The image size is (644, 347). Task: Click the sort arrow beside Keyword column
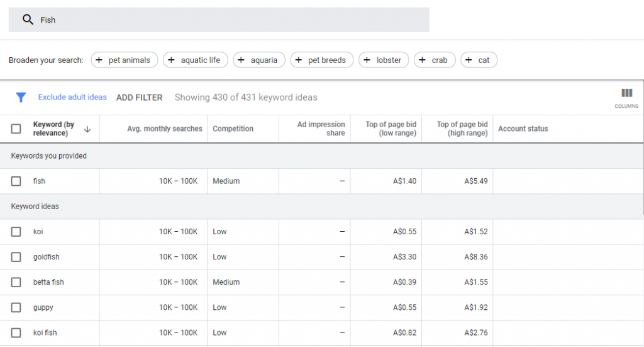(x=87, y=129)
